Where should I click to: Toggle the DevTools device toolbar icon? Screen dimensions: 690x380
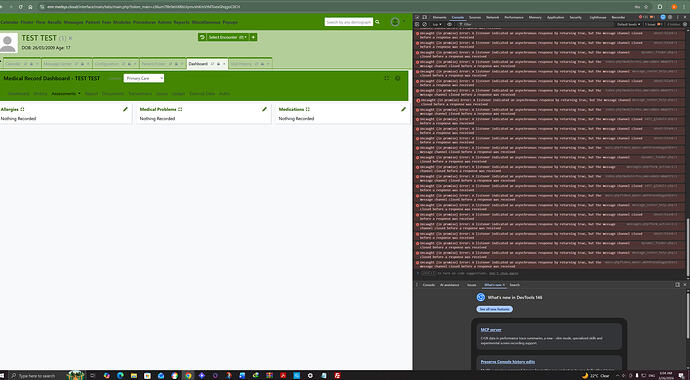pos(424,17)
